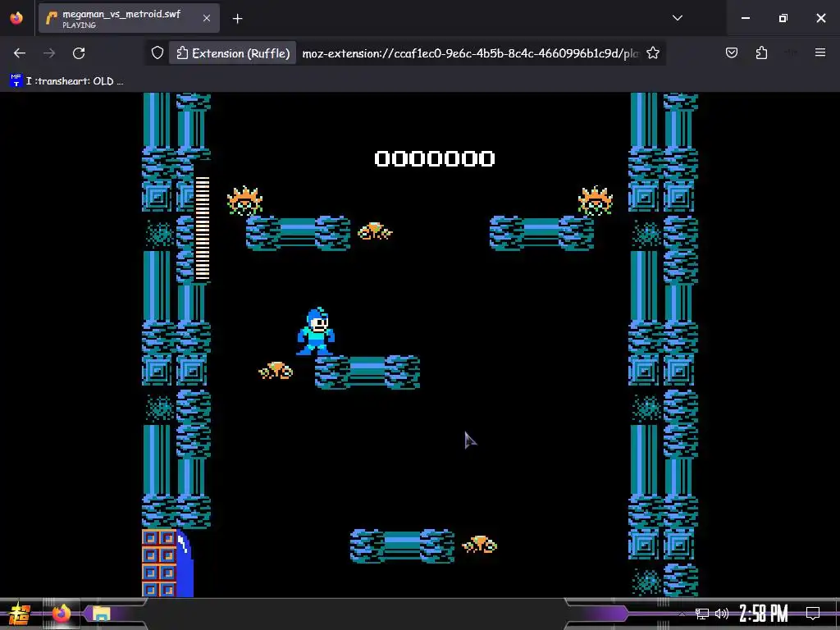Click the flying enemy left of Mega Man's platform
This screenshot has width=840, height=630.
pos(276,371)
